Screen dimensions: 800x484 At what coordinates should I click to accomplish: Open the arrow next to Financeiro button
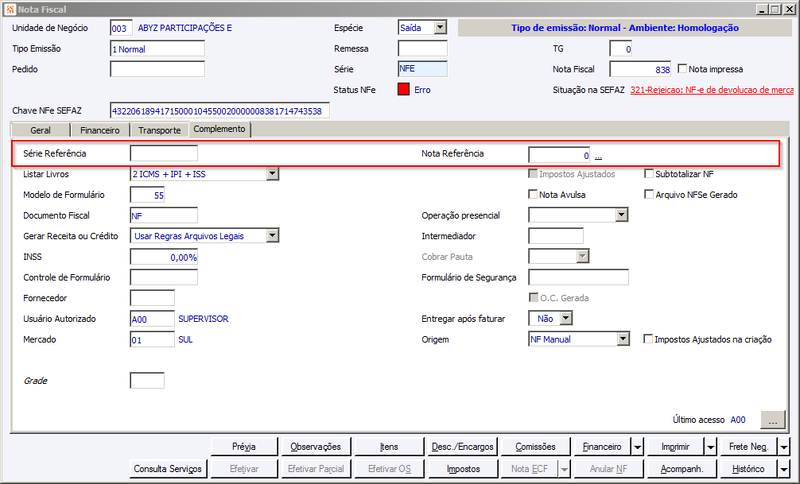(x=638, y=447)
